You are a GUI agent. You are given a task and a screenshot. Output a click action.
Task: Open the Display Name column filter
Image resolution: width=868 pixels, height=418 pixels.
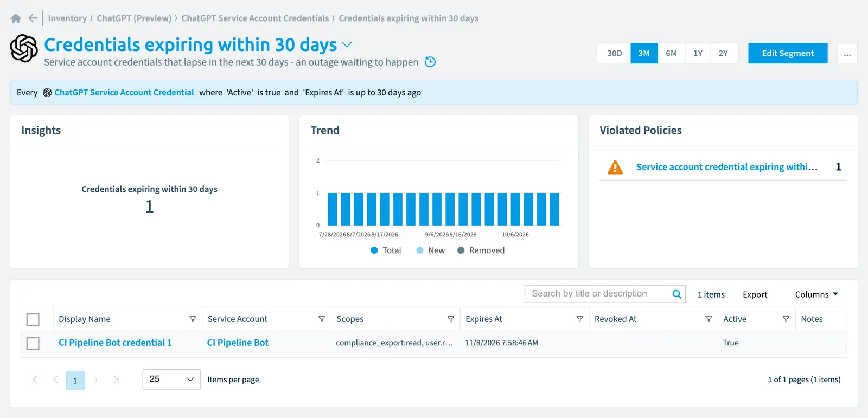[193, 319]
